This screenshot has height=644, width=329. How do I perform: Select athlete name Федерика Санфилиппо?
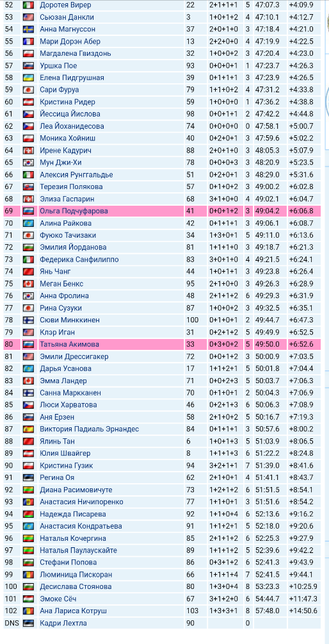tap(79, 260)
